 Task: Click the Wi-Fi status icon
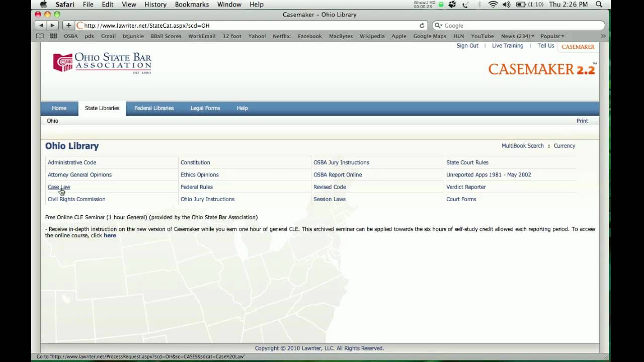(x=493, y=5)
